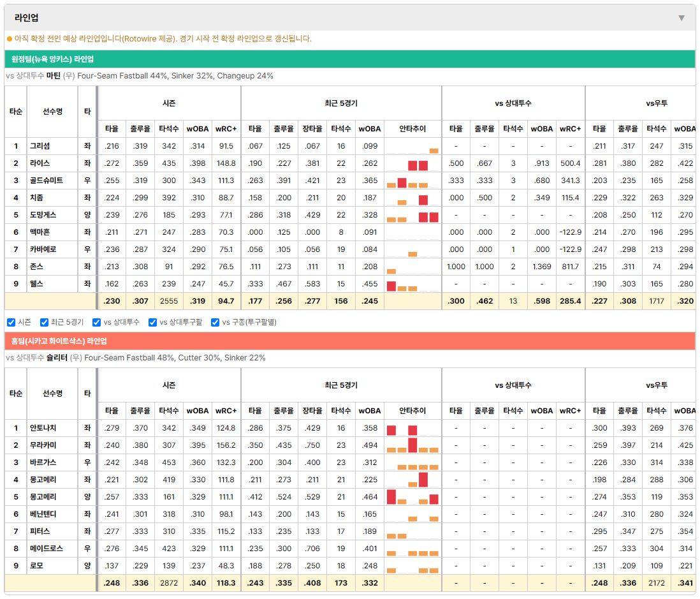Screen dimensions: 700x599
Task: Click 라이스 hit trend chart
Action: (x=412, y=163)
